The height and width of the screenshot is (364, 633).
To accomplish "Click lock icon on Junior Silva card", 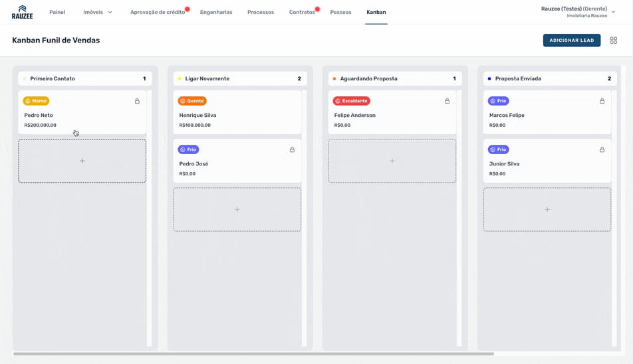I will pyautogui.click(x=602, y=149).
